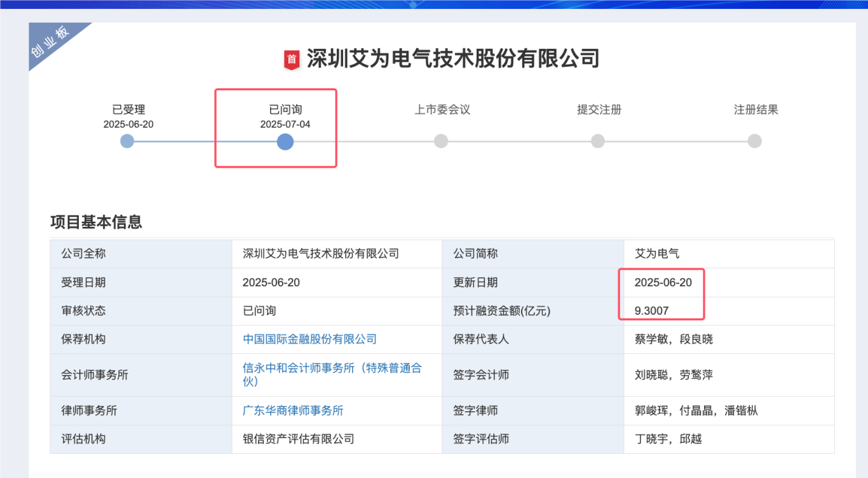Click the 上市委会议 stage label
The width and height of the screenshot is (868, 478).
[442, 109]
